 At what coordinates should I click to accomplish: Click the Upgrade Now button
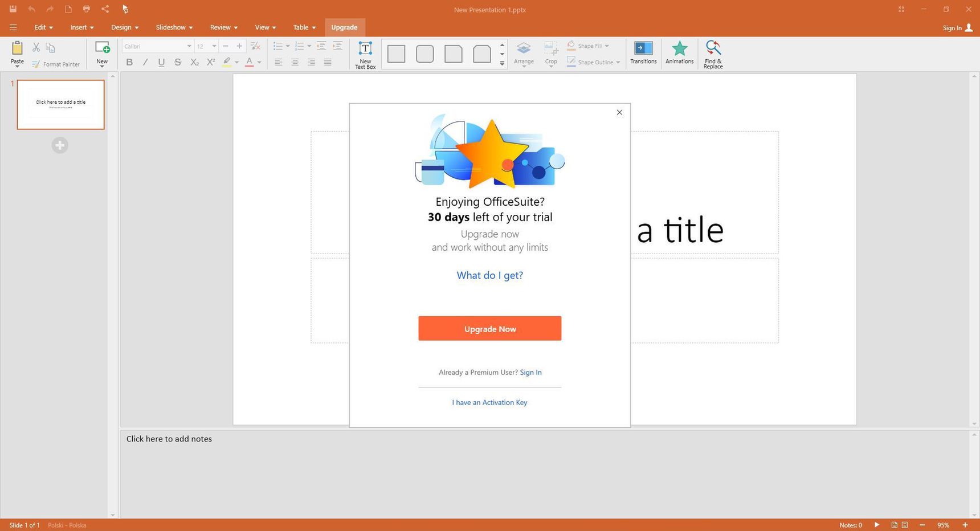(490, 329)
